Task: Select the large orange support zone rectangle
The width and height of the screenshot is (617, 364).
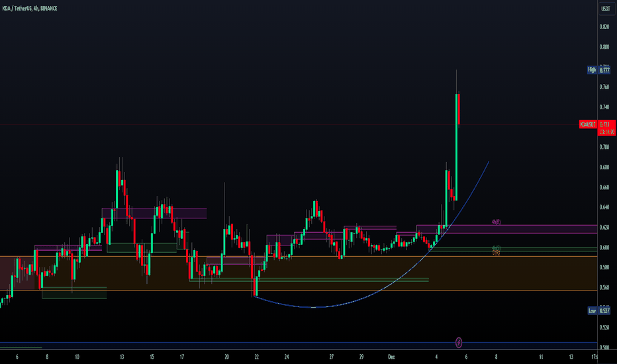Action: 299,273
